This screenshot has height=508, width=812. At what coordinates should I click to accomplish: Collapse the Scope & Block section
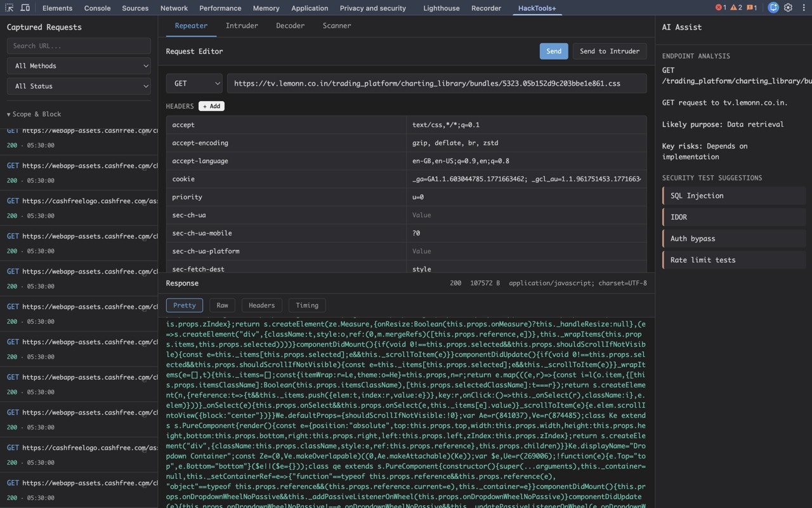tap(35, 114)
